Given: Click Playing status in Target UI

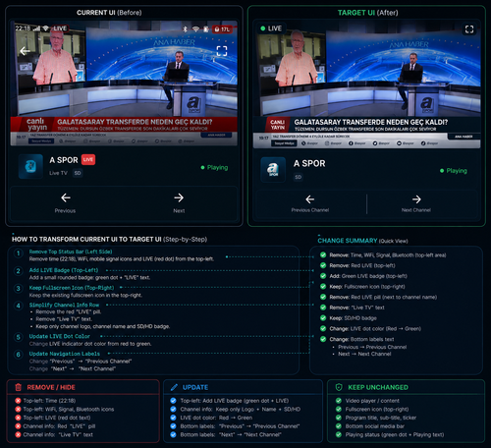Looking at the screenshot, I should click(x=454, y=171).
